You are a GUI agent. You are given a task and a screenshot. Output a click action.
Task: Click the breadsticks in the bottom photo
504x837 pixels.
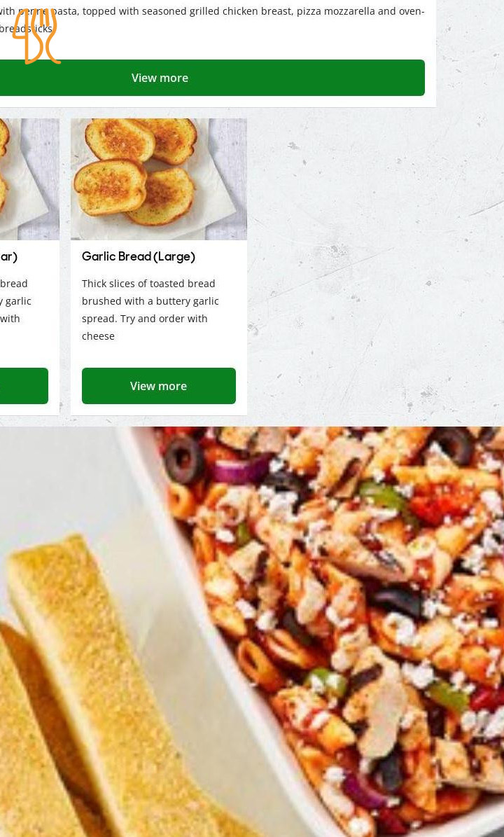pyautogui.click(x=80, y=694)
